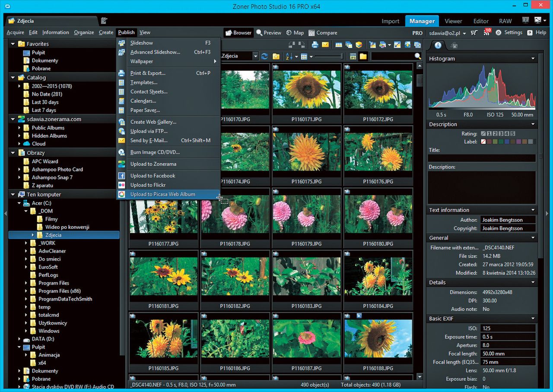Clear the rating with the slash box

(484, 134)
